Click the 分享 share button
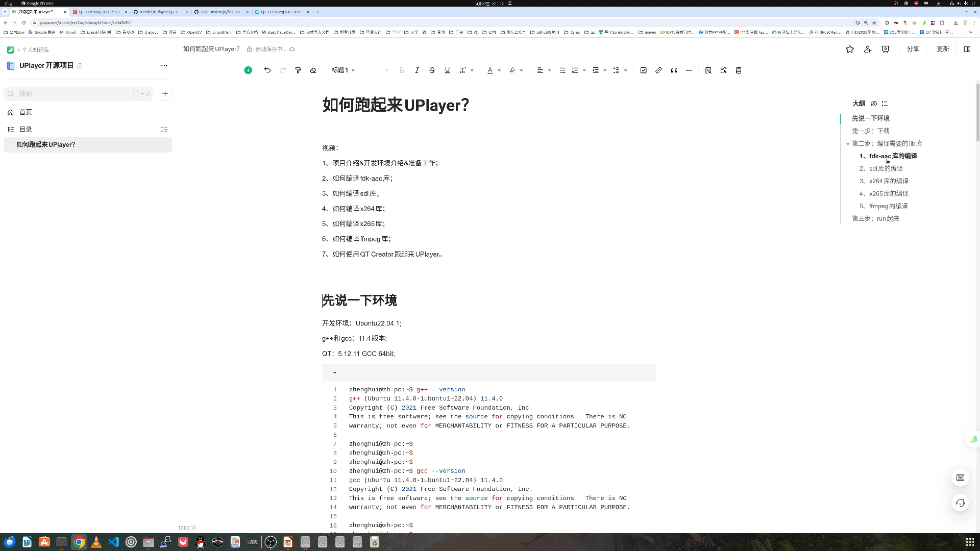Viewport: 980px width, 551px height. [x=913, y=49]
